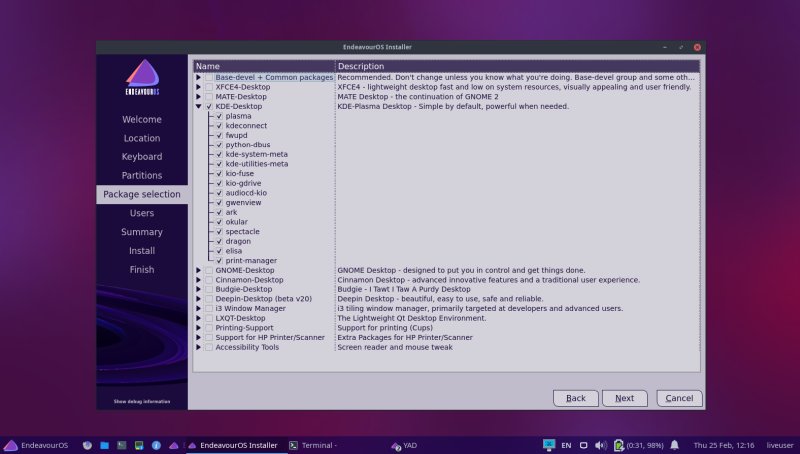The width and height of the screenshot is (800, 454).
Task: Click the Name column header
Action: click(264, 66)
